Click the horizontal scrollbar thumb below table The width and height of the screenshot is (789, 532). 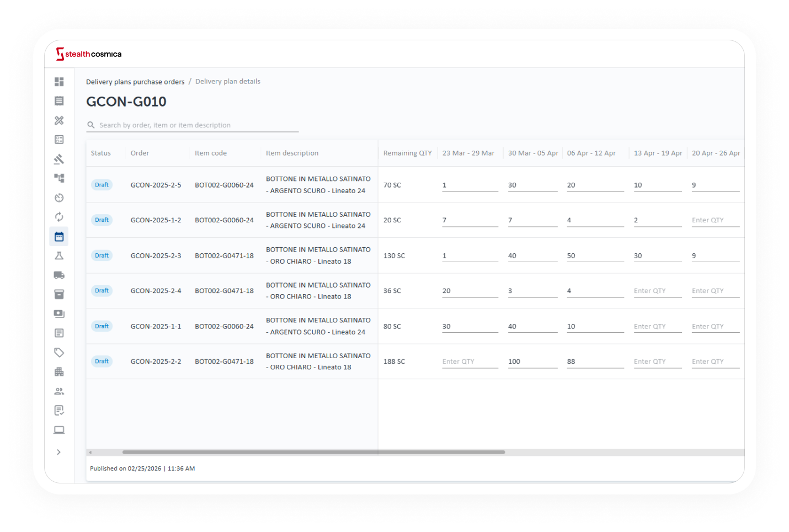click(313, 452)
